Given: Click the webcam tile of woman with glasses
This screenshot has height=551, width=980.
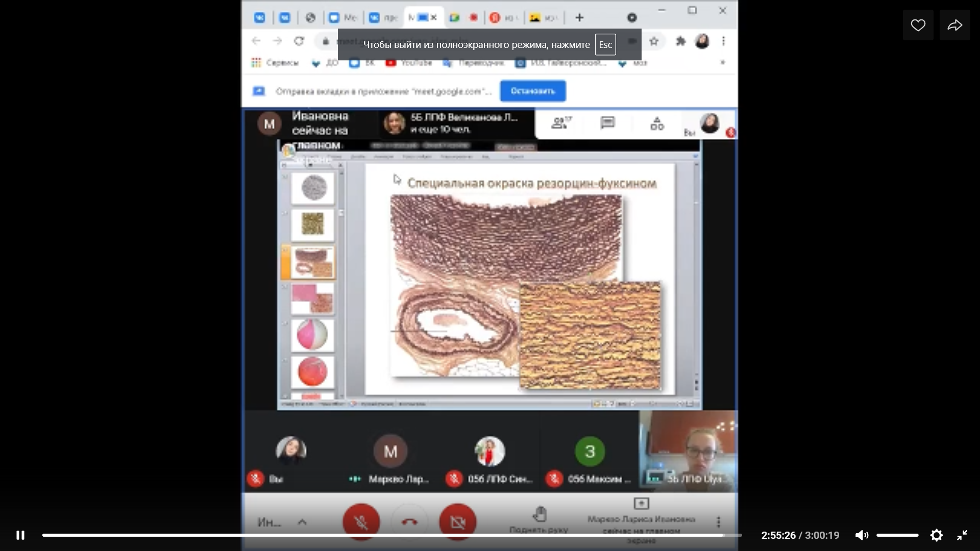Looking at the screenshot, I should (688, 450).
